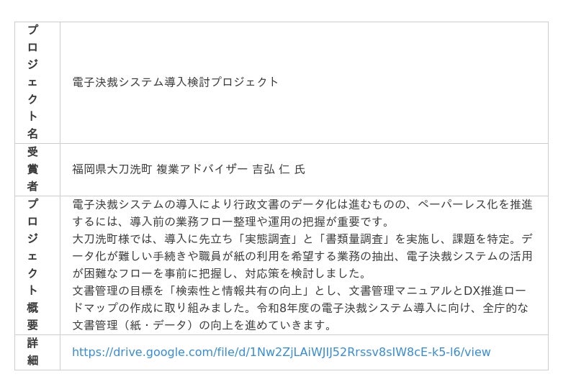576x392 pixels.
Task: Click the last overview line 文書管理（紙・データ）
Action: tap(202, 325)
